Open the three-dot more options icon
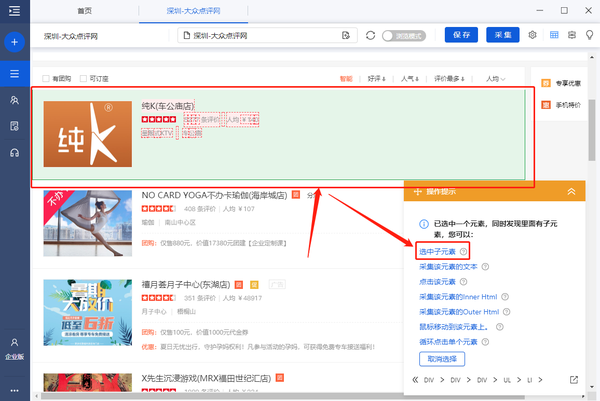The width and height of the screenshot is (600, 401). (15, 391)
